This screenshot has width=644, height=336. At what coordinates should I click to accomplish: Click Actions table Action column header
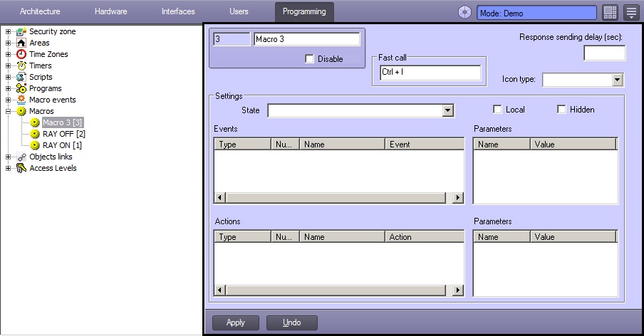[425, 237]
